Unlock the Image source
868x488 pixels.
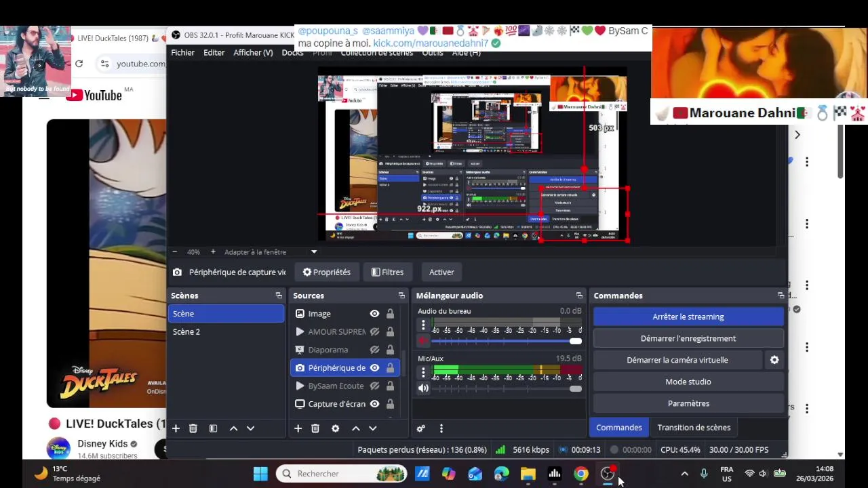[x=390, y=314]
